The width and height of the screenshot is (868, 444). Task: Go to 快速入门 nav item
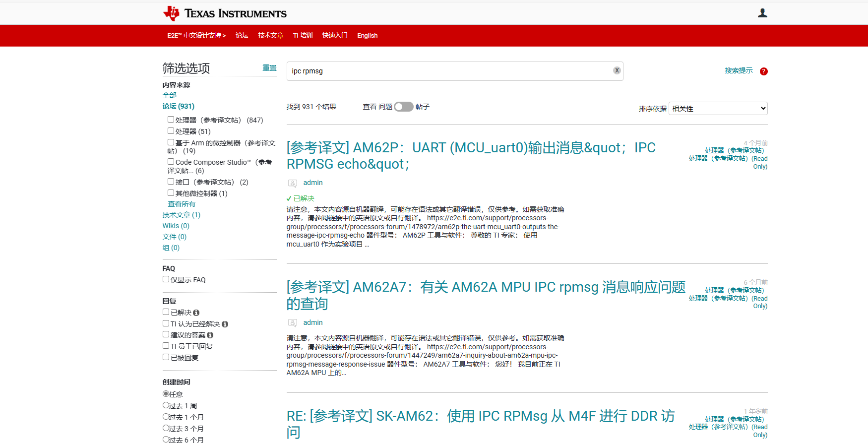pyautogui.click(x=335, y=36)
